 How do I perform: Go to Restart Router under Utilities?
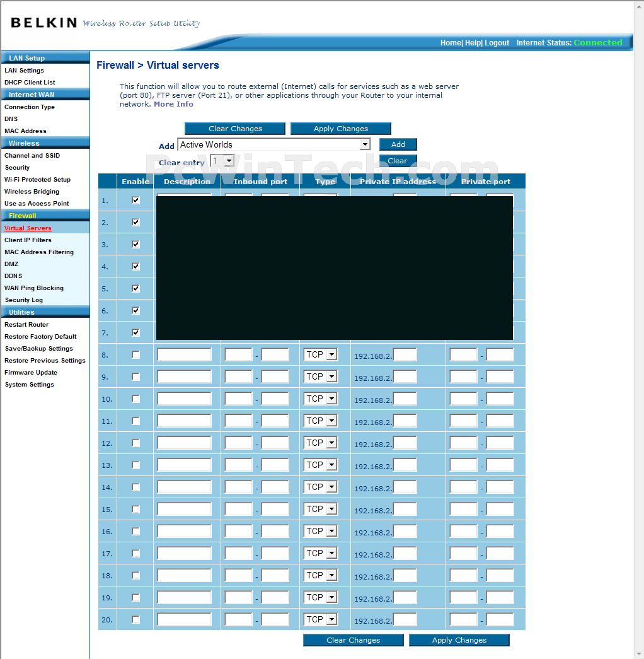(x=26, y=325)
